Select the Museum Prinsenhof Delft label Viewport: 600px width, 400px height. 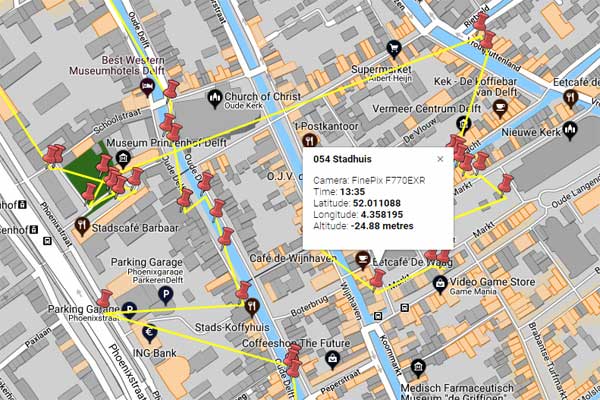(x=166, y=143)
